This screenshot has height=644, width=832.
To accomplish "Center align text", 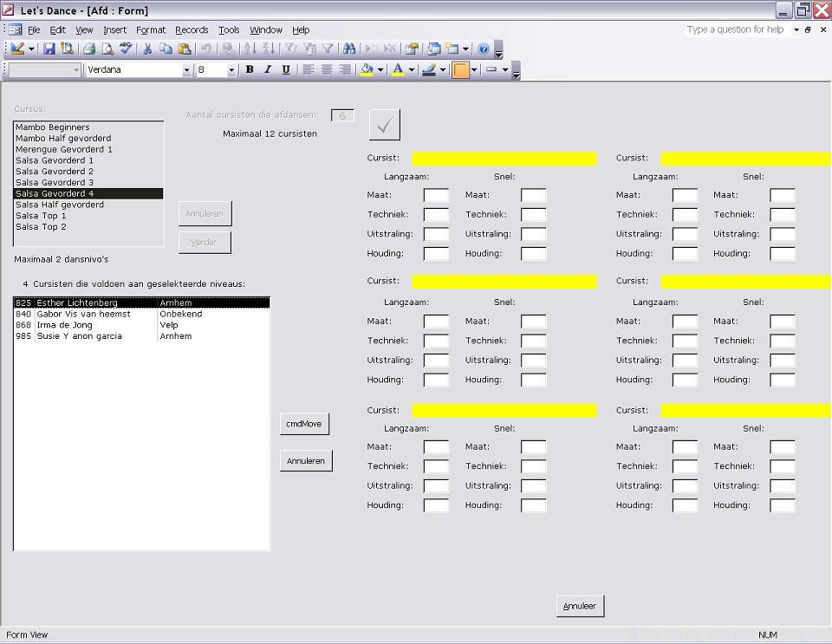I will pos(327,69).
